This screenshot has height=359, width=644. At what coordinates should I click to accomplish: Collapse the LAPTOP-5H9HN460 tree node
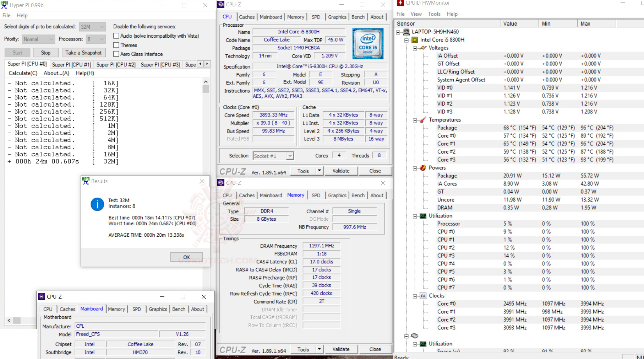(x=398, y=32)
